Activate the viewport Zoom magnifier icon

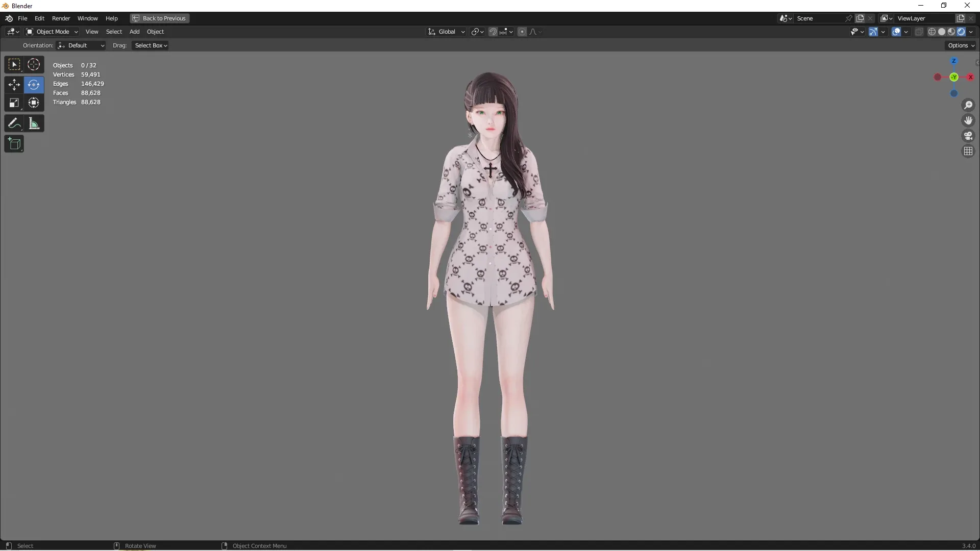click(968, 105)
